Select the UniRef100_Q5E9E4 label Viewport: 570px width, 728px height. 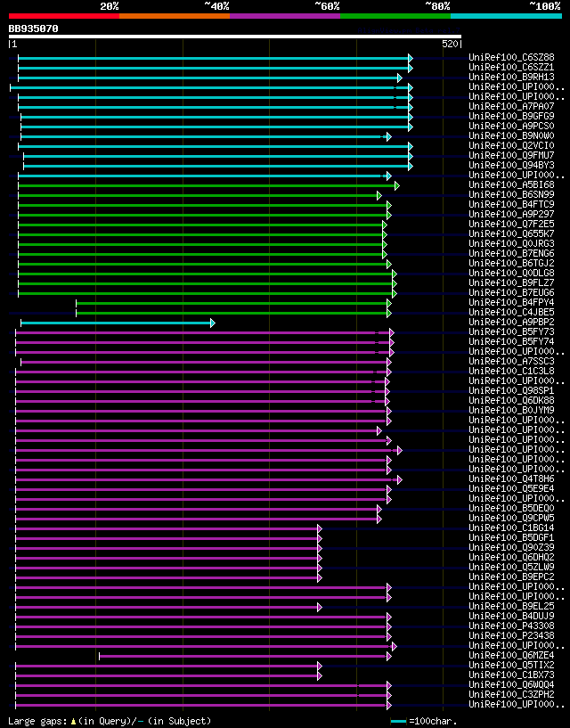tap(511, 488)
